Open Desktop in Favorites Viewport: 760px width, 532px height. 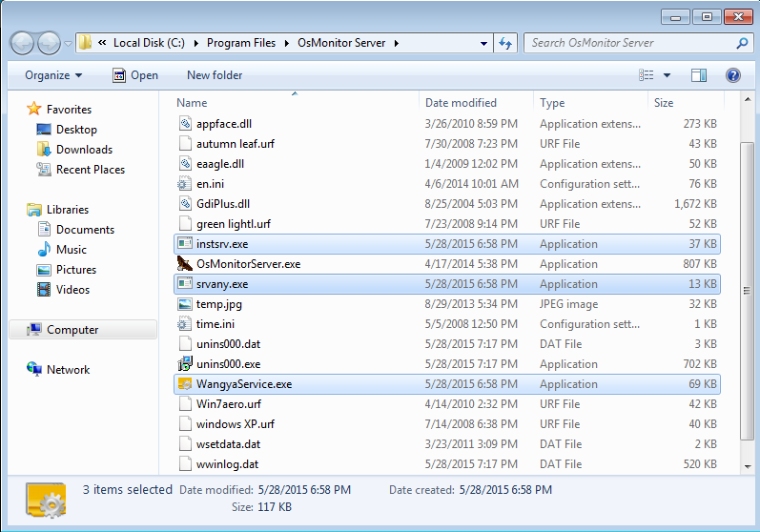(76, 130)
